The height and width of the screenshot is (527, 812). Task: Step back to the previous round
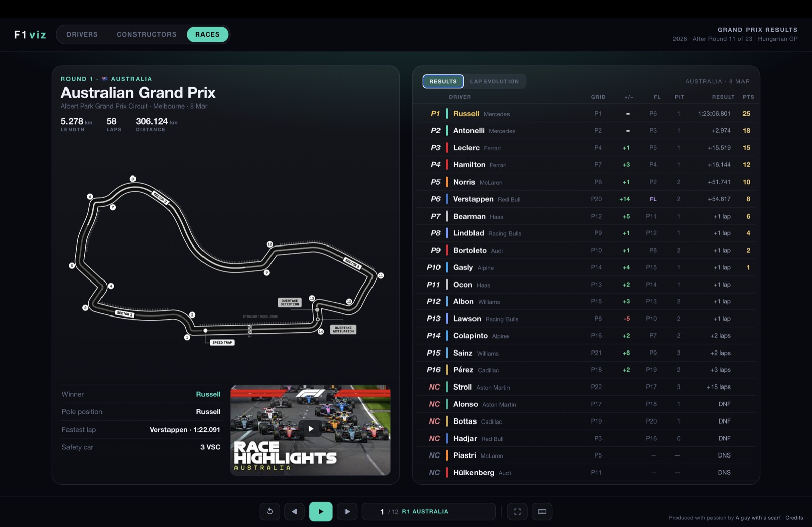294,511
